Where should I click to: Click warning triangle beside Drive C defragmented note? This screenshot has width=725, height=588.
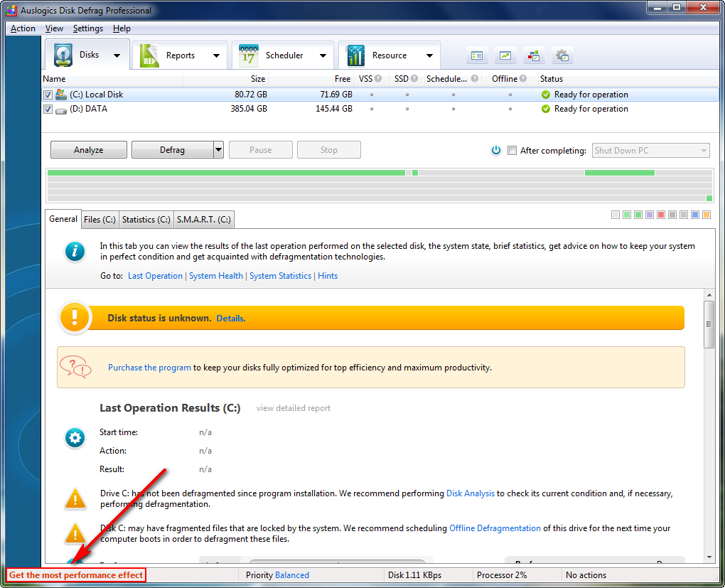click(75, 499)
